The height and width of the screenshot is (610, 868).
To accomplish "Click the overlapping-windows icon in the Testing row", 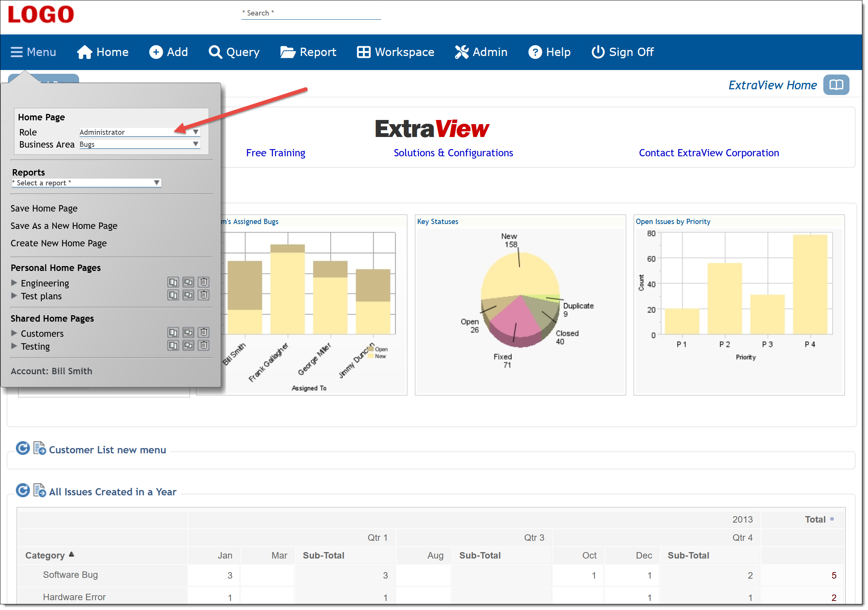I will [188, 345].
